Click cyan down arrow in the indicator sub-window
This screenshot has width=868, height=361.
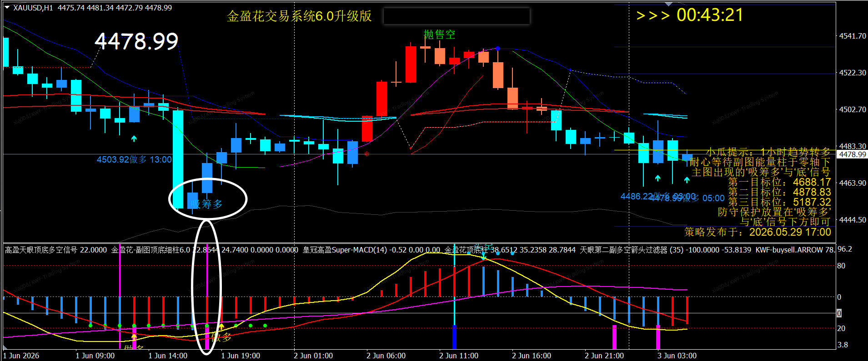tap(484, 257)
